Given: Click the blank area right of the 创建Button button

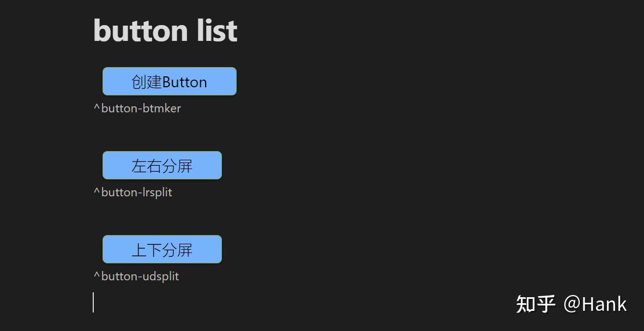Looking at the screenshot, I should tap(327, 81).
